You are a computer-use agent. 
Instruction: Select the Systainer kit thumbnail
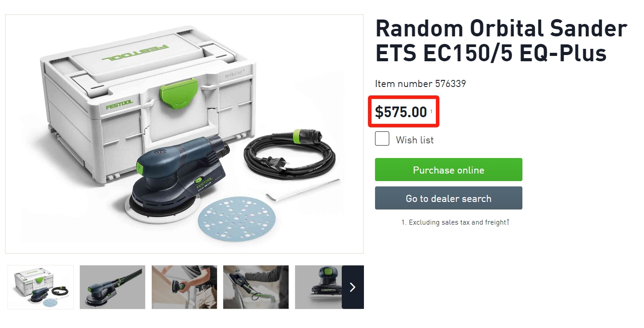click(41, 287)
